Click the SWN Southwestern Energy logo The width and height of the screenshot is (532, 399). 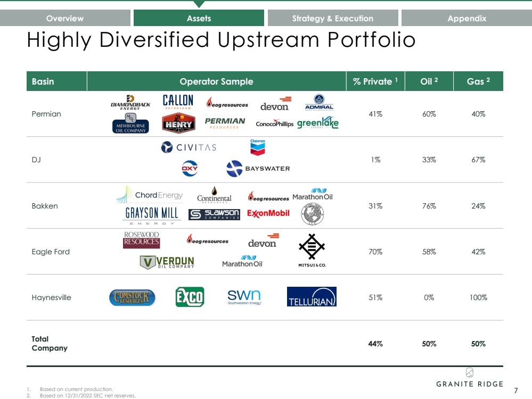pyautogui.click(x=244, y=297)
